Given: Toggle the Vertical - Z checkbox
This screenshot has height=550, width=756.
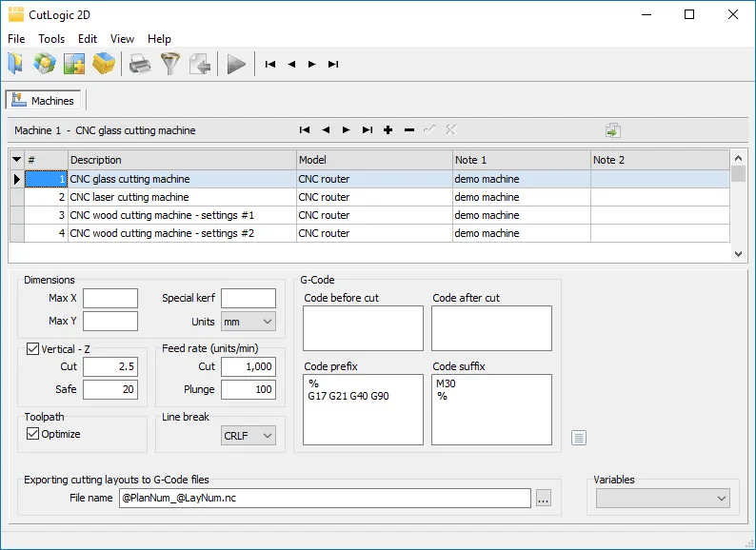Looking at the screenshot, I should click(32, 349).
